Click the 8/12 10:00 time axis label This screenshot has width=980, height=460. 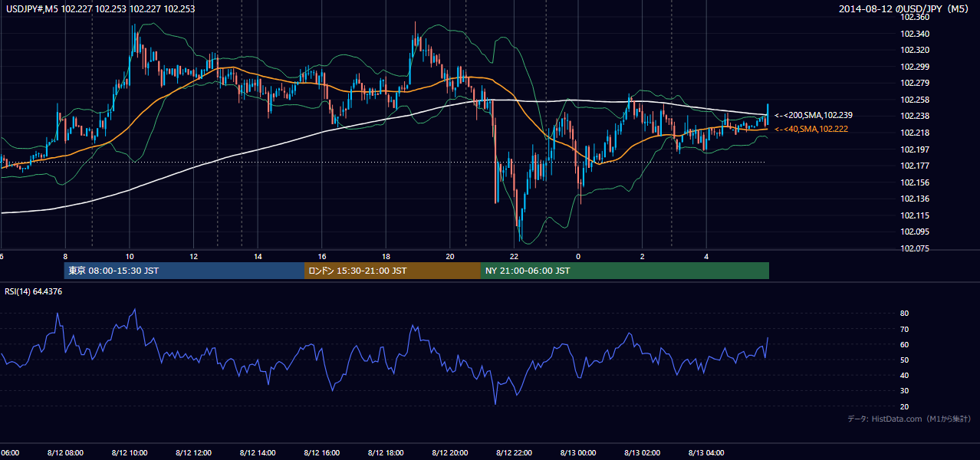point(129,453)
